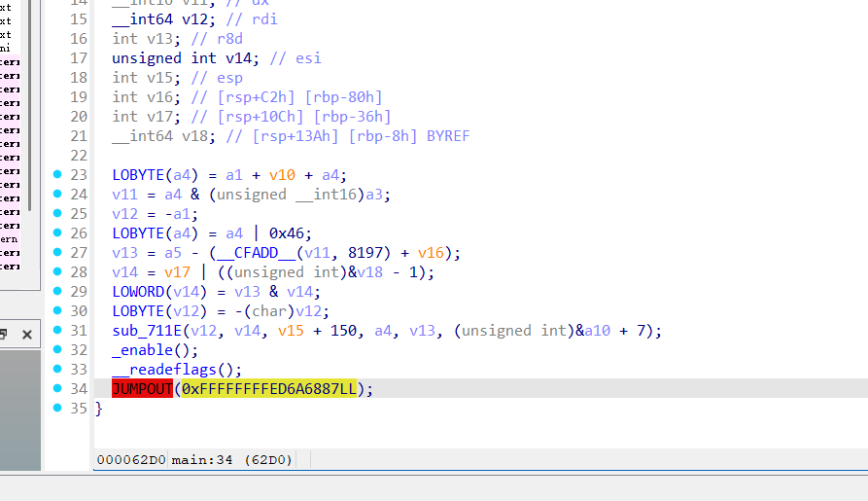Click the 000062D0 address in status line
This screenshot has height=501, width=868.
[x=130, y=459]
